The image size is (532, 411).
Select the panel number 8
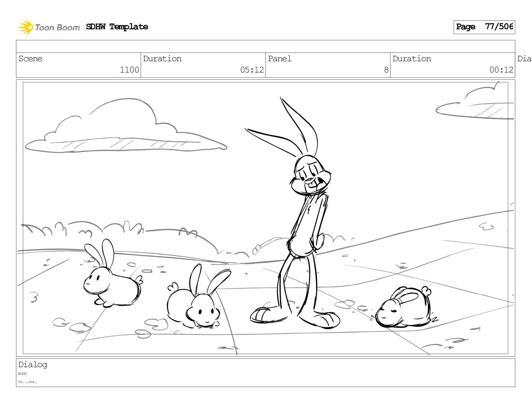(x=386, y=70)
